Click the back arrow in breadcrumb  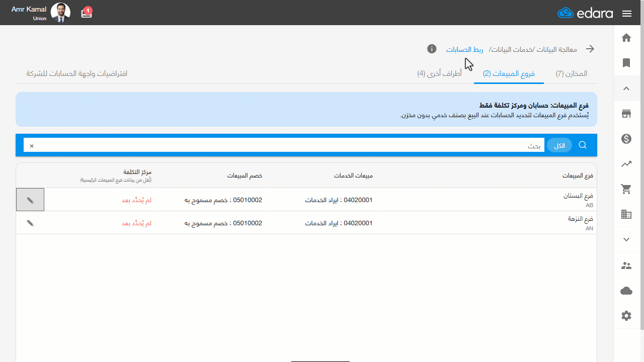tap(590, 49)
